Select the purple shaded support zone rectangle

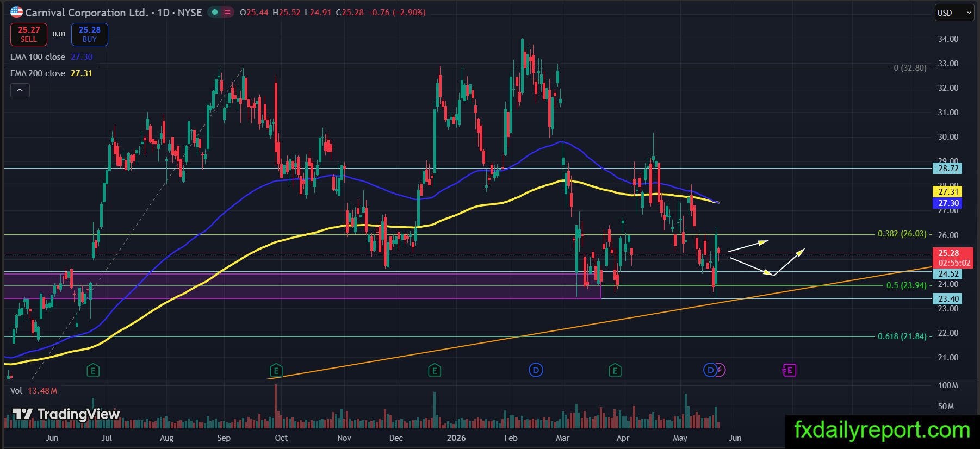pyautogui.click(x=302, y=286)
